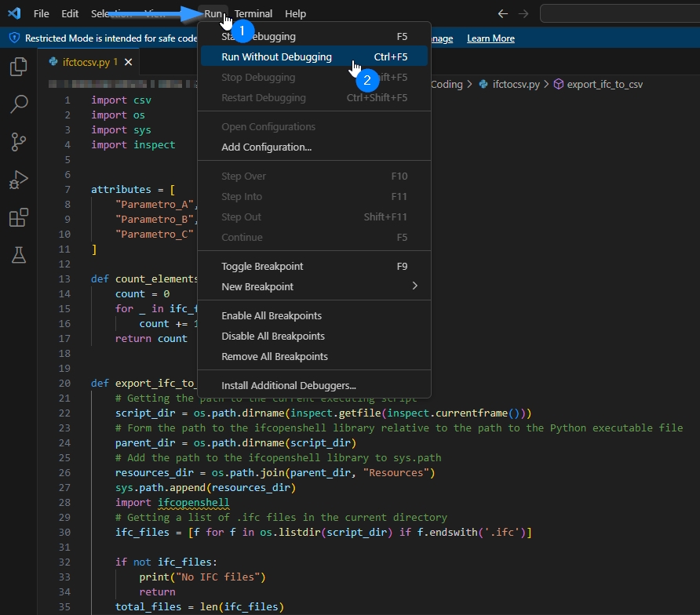Choose Install Additional Debuggers...
The image size is (700, 615).
coord(288,385)
